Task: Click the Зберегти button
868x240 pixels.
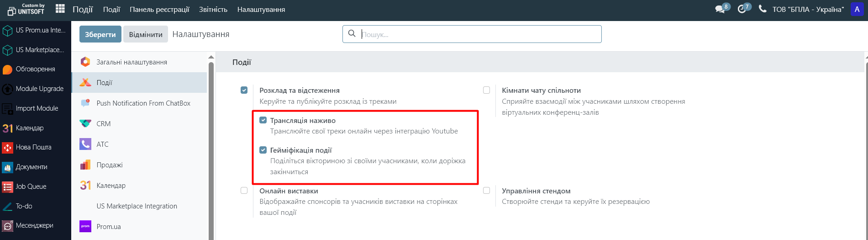Action: click(x=100, y=34)
